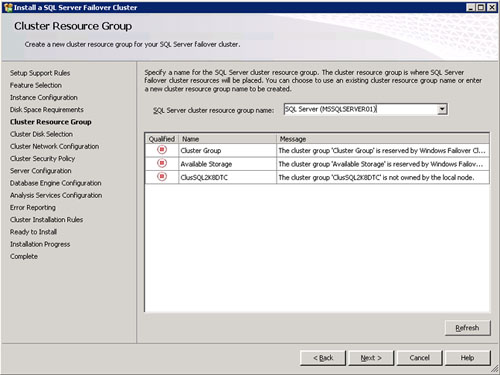Image resolution: width=500 pixels, height=375 pixels.
Task: Select the 'Cluster Group' name cell
Action: (227, 151)
